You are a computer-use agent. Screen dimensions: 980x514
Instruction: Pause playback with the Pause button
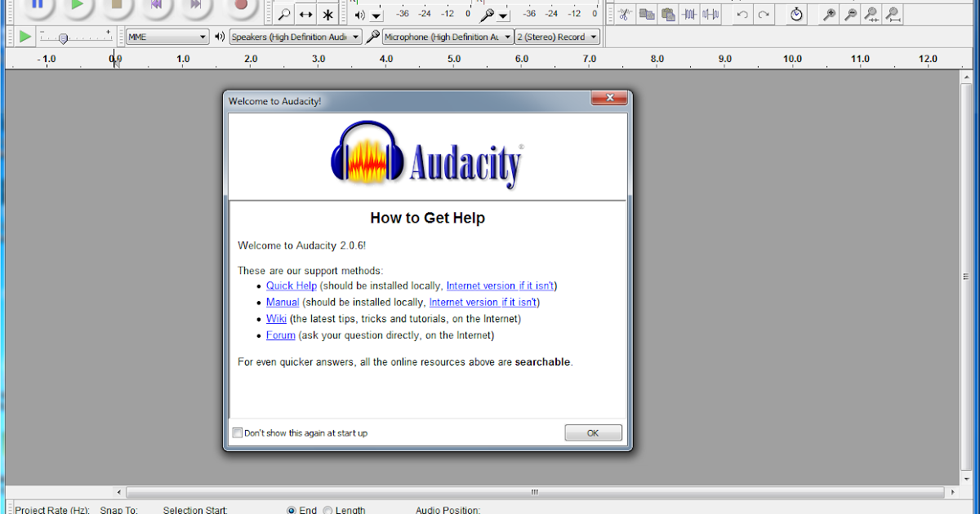(37, 5)
